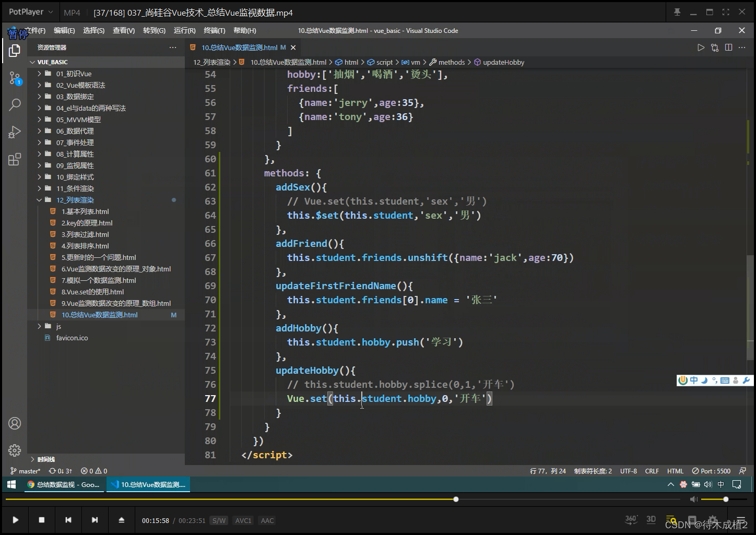The height and width of the screenshot is (535, 756).
Task: Click the master* git branch in status bar
Action: point(25,471)
